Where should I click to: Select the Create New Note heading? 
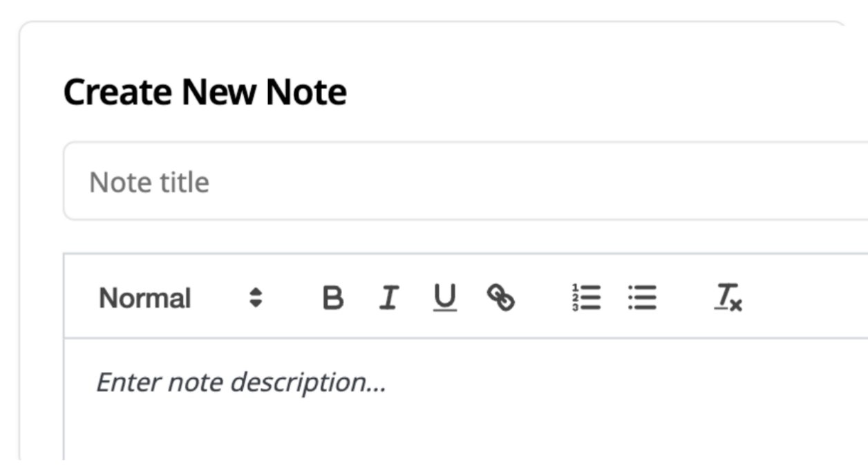tap(205, 92)
